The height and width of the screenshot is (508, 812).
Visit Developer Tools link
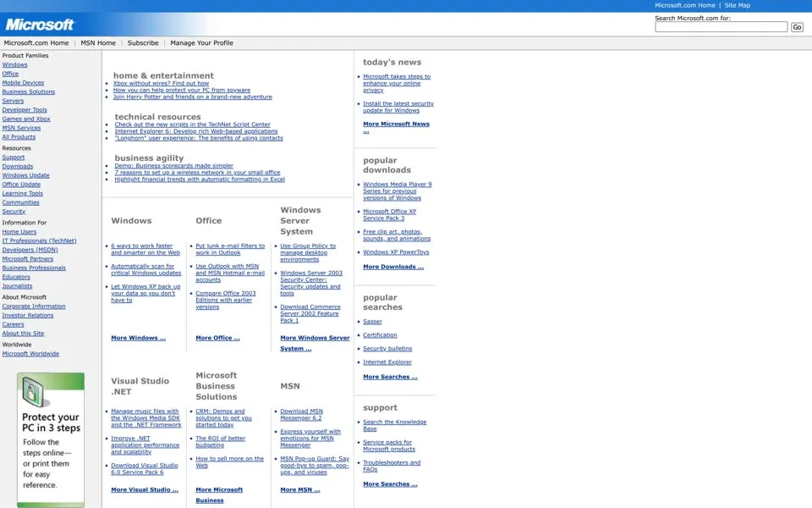click(25, 110)
